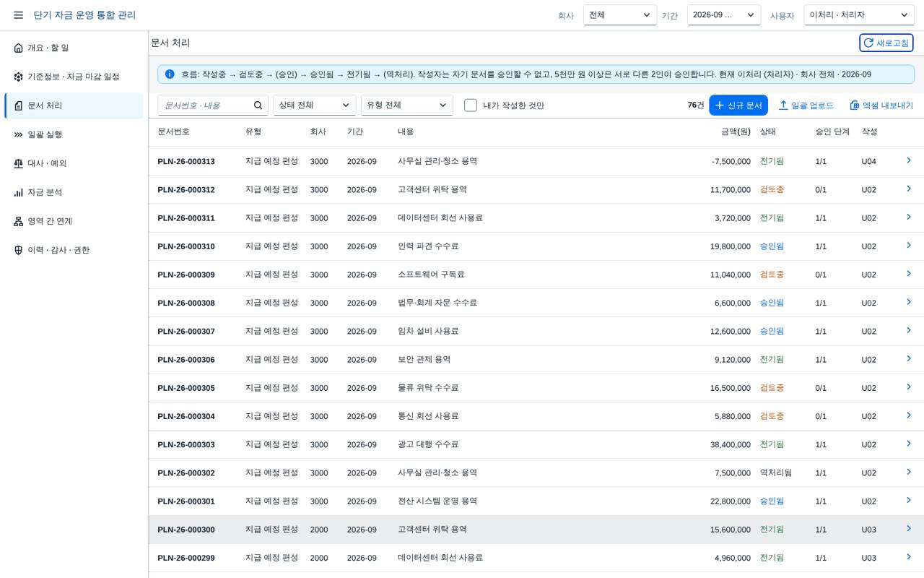
Task: Open row PLN-26-000303 detail arrow
Action: tap(909, 444)
